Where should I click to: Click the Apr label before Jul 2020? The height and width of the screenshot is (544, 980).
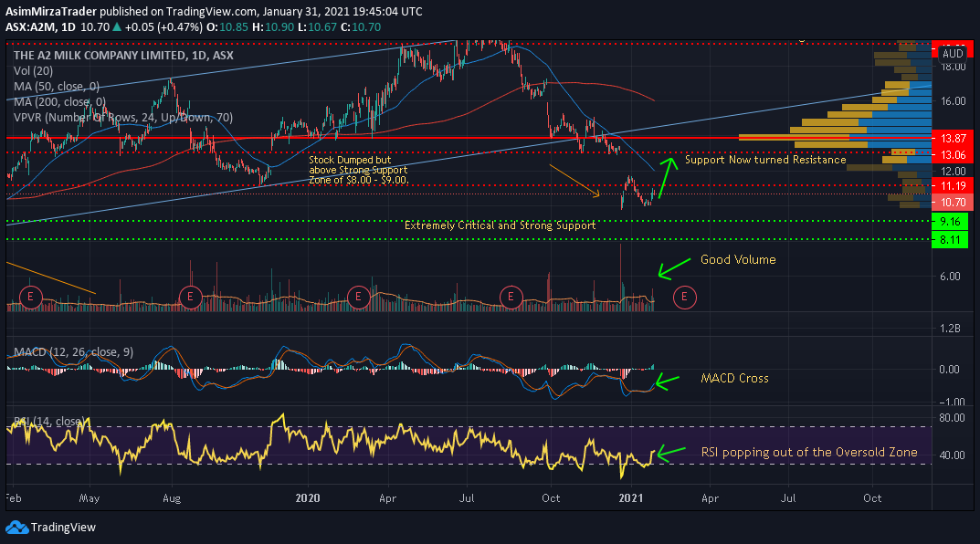387,497
